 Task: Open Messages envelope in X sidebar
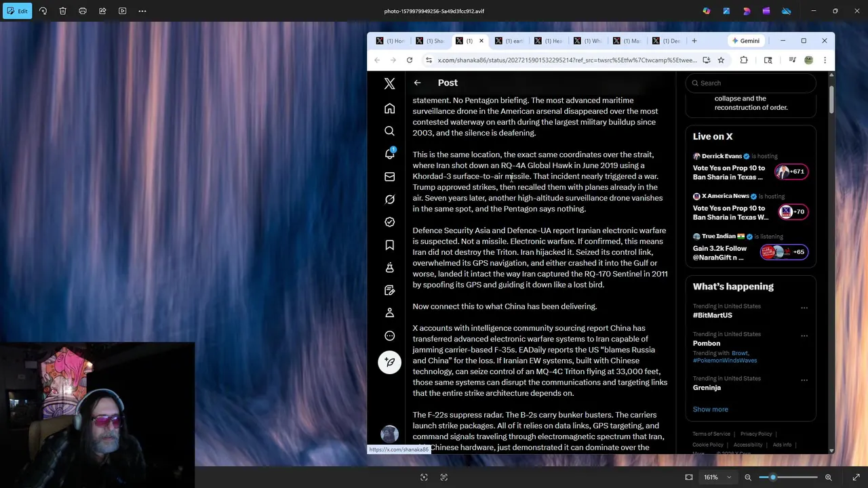(x=389, y=177)
